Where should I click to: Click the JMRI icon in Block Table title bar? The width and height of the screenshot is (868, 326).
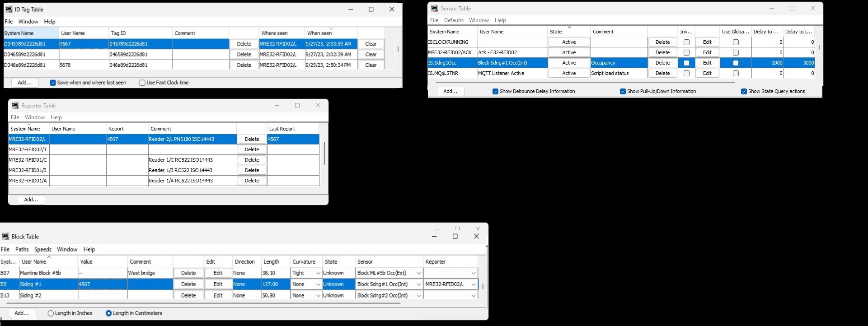point(5,237)
